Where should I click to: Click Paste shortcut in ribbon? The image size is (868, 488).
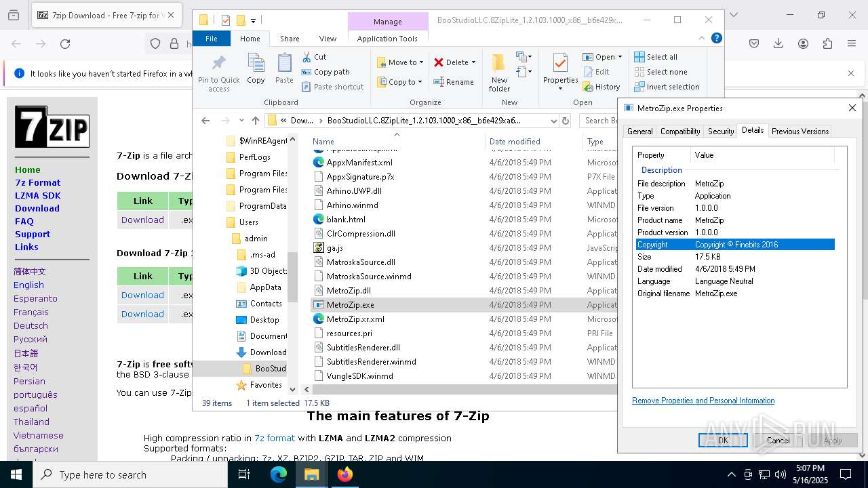pyautogui.click(x=333, y=87)
